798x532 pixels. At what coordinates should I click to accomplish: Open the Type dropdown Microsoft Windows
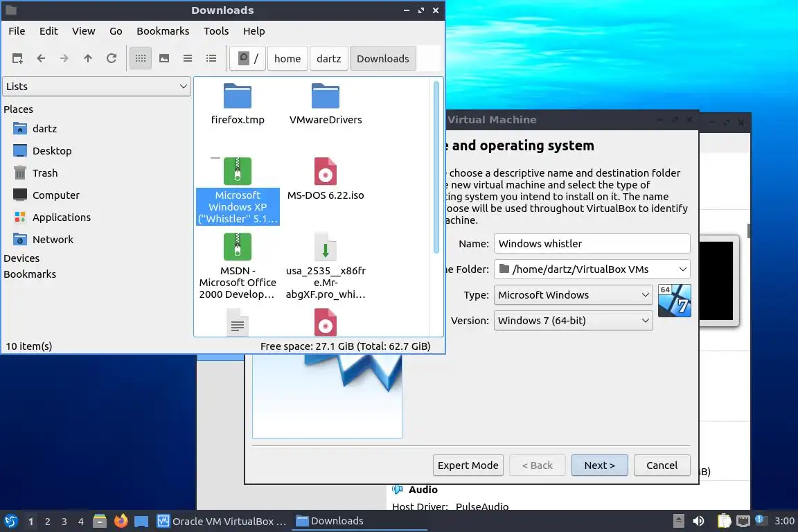coord(573,295)
